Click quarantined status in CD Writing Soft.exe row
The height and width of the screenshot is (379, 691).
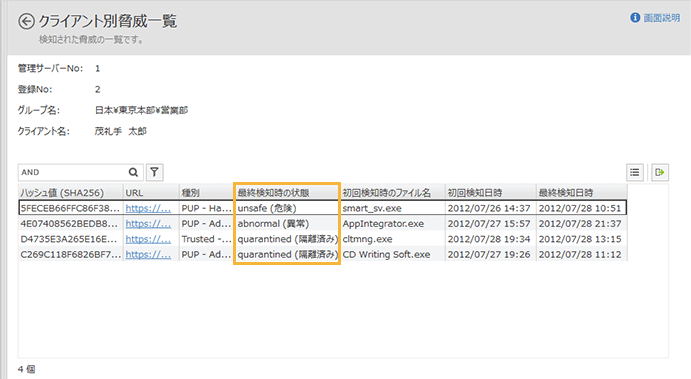tap(287, 255)
